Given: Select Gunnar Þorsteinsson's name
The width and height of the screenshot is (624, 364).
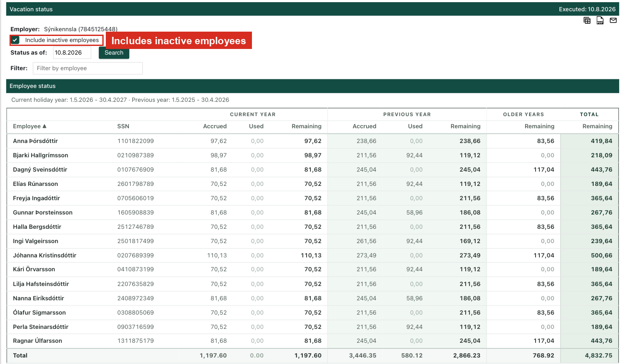Looking at the screenshot, I should [x=42, y=212].
